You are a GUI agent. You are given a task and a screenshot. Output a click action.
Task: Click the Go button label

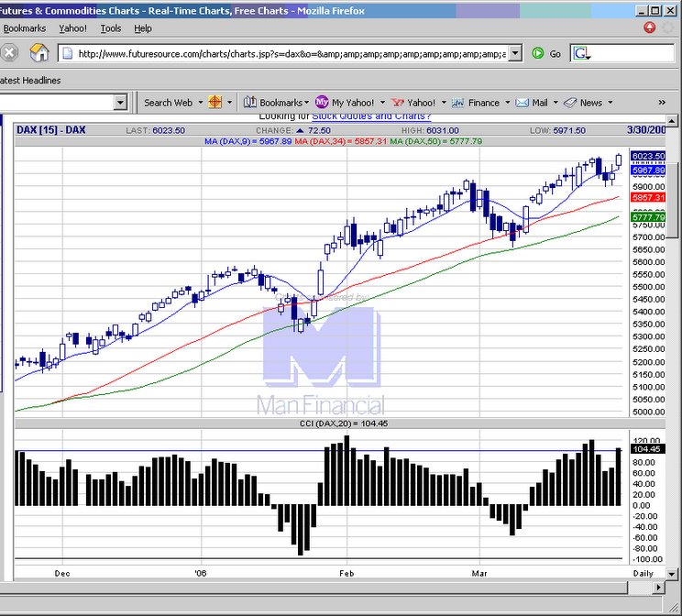[555, 54]
